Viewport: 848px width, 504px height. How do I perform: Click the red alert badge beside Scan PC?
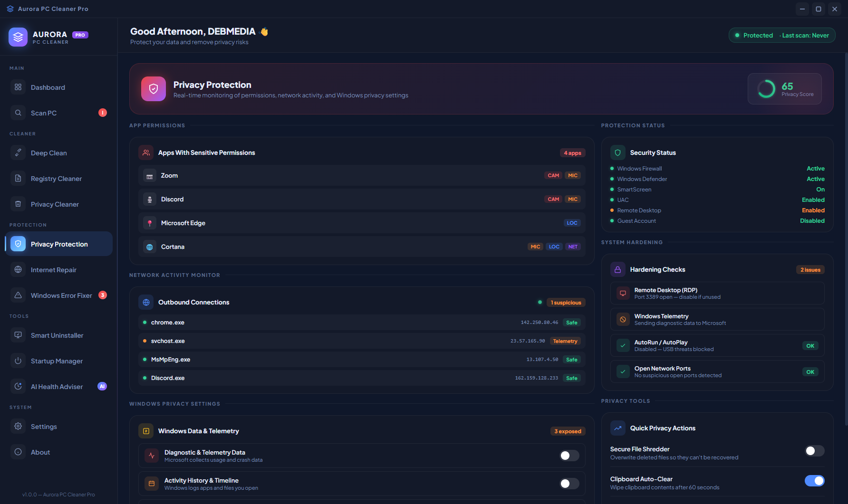pyautogui.click(x=103, y=113)
